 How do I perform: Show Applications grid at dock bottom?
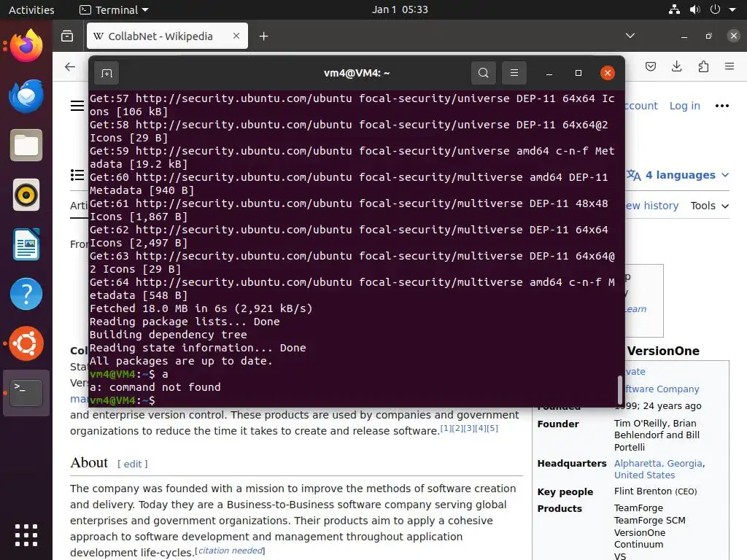click(x=26, y=535)
